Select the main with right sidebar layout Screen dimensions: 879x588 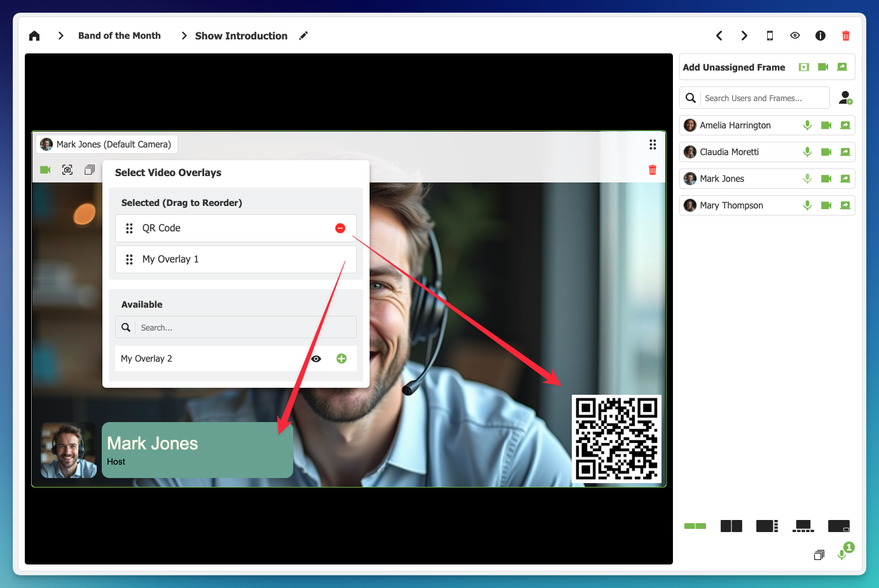[x=767, y=526]
